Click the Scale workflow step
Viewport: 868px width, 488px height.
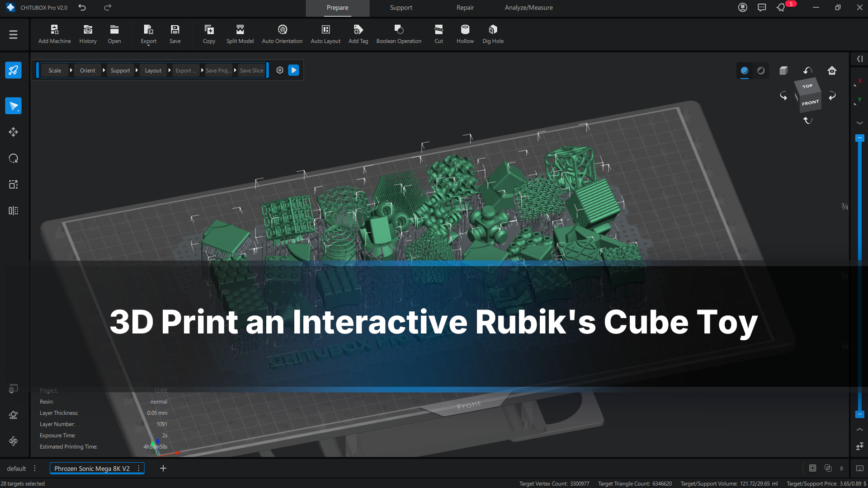pos(55,70)
